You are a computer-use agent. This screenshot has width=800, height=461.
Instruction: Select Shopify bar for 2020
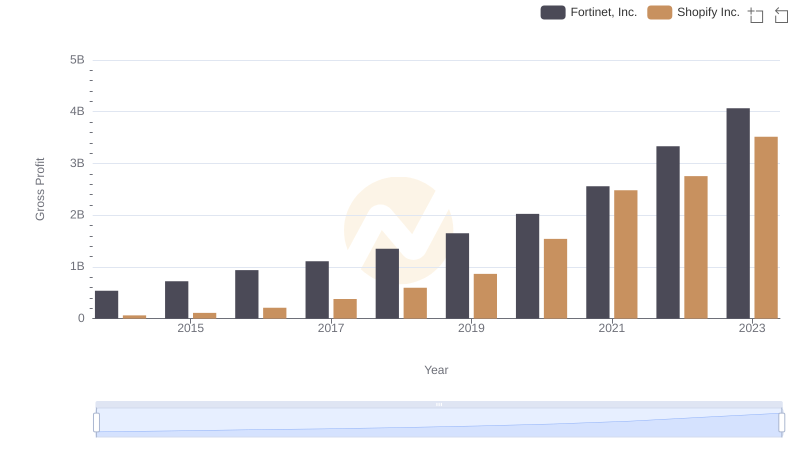pyautogui.click(x=556, y=278)
